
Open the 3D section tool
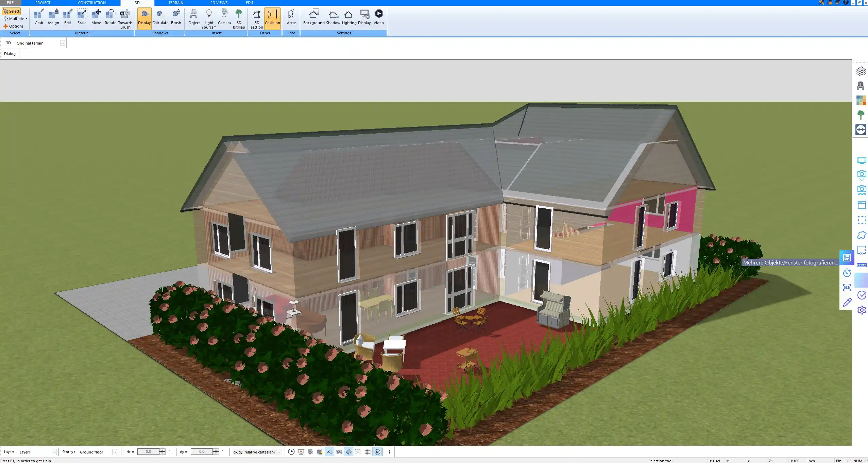(x=257, y=18)
